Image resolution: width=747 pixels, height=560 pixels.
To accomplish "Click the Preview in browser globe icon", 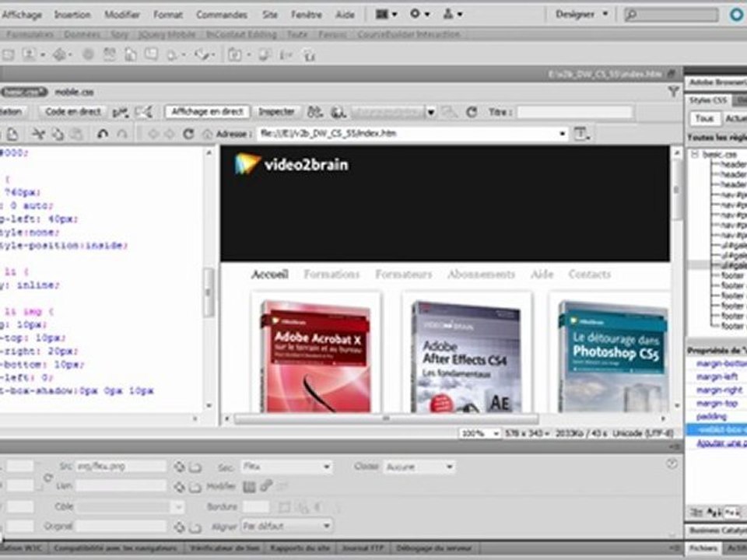I will [x=338, y=112].
